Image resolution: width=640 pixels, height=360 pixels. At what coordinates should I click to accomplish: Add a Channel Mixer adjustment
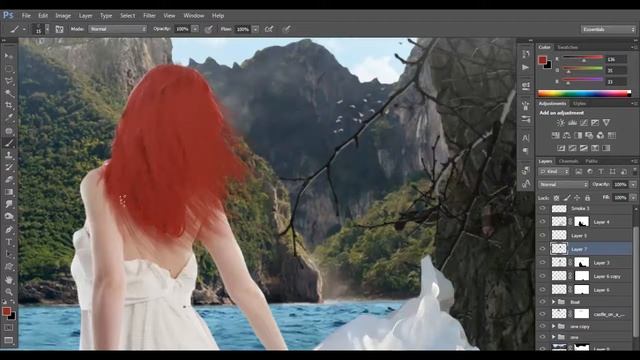coord(600,135)
